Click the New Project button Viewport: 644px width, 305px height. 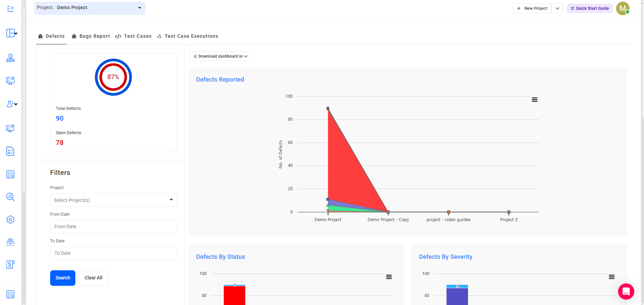coord(532,8)
